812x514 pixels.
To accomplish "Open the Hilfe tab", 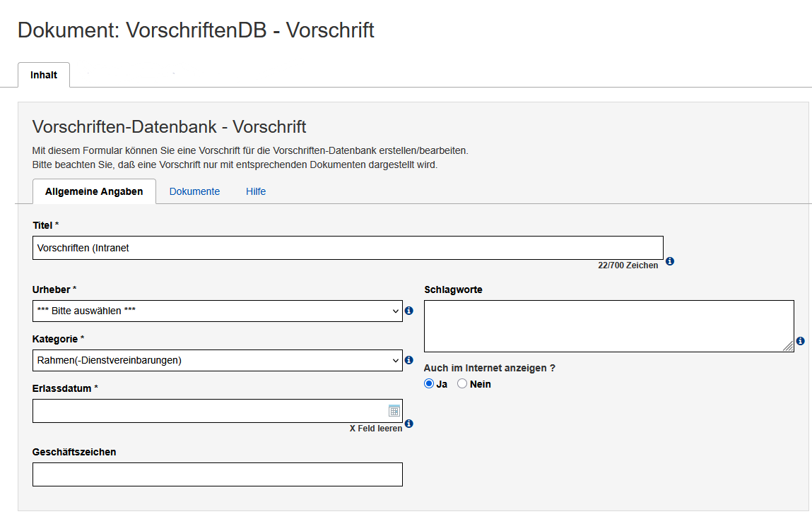I will coord(256,191).
